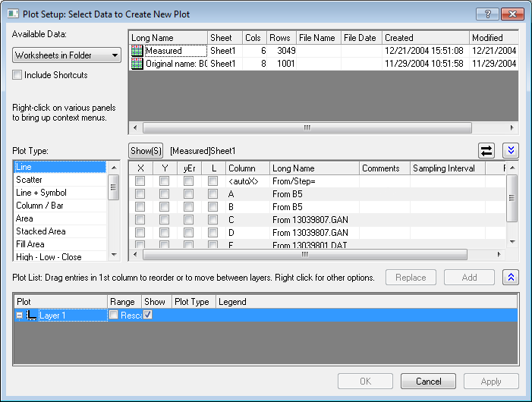Enable Include Shortcuts checkbox

click(x=17, y=75)
